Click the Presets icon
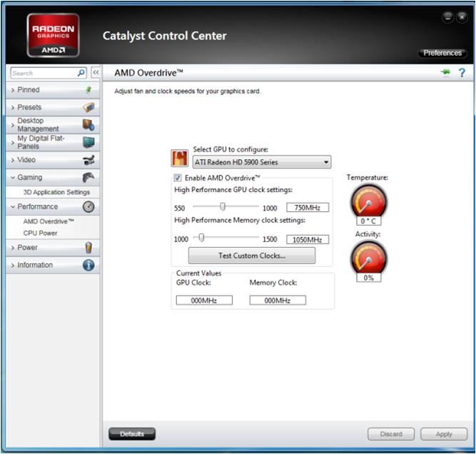This screenshot has width=476, height=454. coord(88,107)
